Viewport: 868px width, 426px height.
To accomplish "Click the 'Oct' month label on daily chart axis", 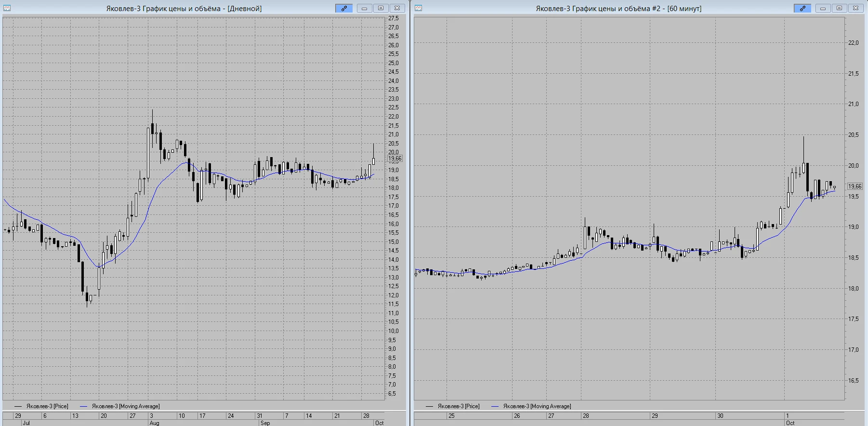I will click(380, 423).
